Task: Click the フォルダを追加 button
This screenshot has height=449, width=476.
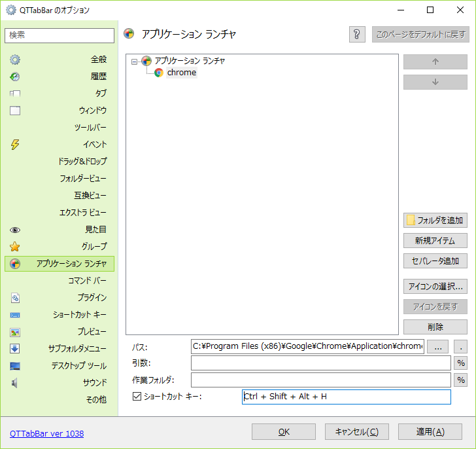Action: pyautogui.click(x=435, y=221)
